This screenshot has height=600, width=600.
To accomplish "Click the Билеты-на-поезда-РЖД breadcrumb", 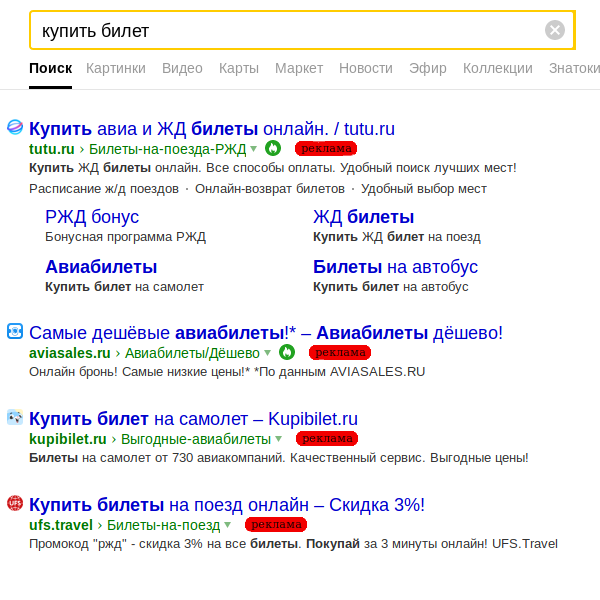I will [x=168, y=149].
